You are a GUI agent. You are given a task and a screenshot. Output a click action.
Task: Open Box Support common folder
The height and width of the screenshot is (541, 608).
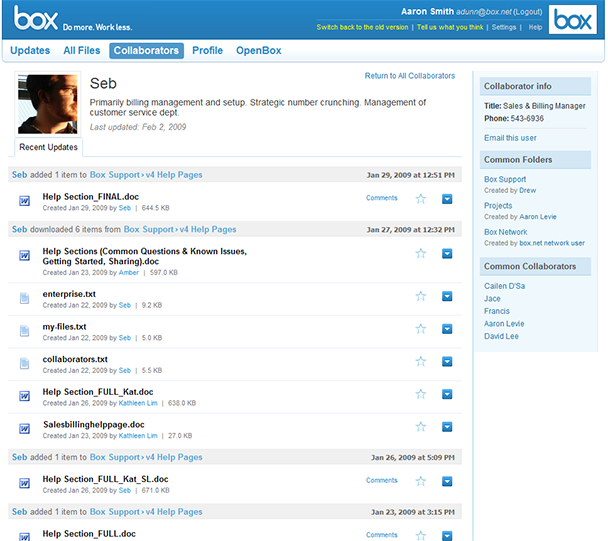pos(505,179)
